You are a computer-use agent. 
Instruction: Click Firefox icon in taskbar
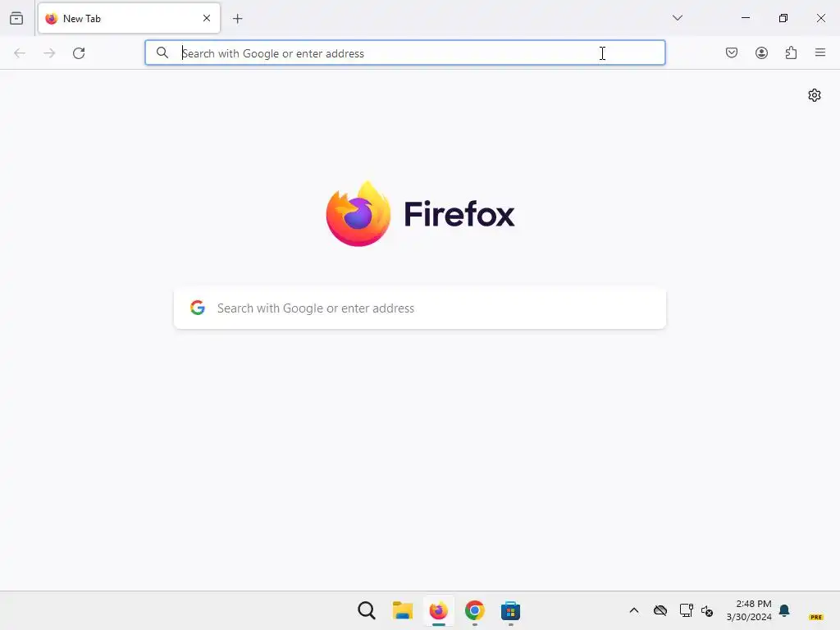point(439,610)
